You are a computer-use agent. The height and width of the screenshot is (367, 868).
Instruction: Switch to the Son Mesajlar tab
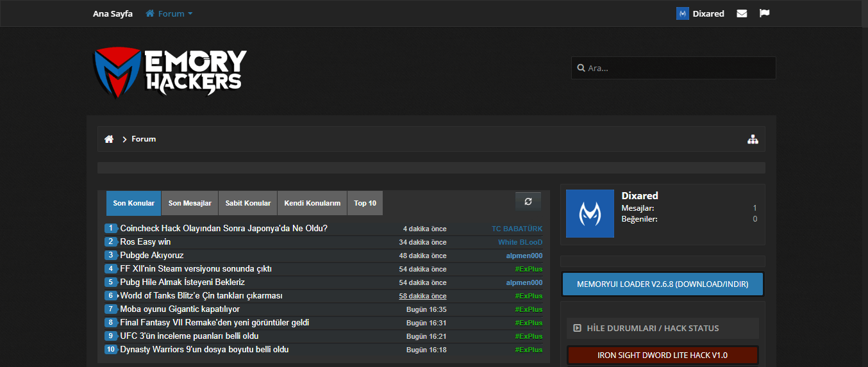click(190, 203)
